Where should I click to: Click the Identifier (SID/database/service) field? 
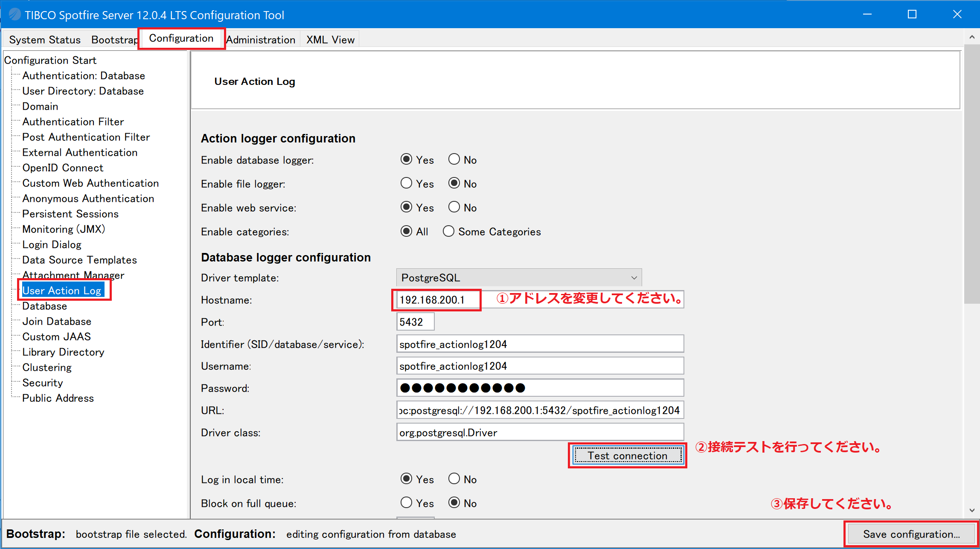click(540, 344)
